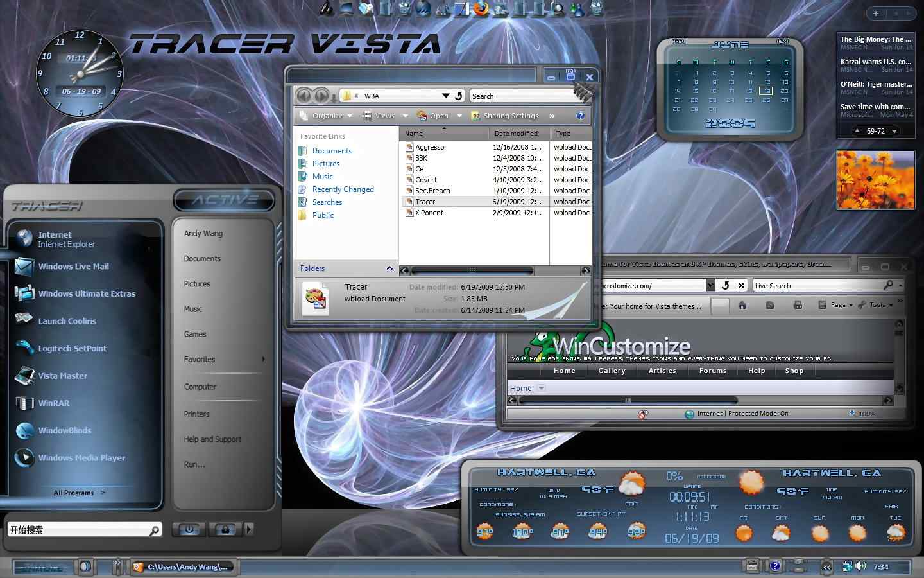Open Windows Live Mail from the Start menu
This screenshot has width=924, height=578.
click(x=83, y=267)
